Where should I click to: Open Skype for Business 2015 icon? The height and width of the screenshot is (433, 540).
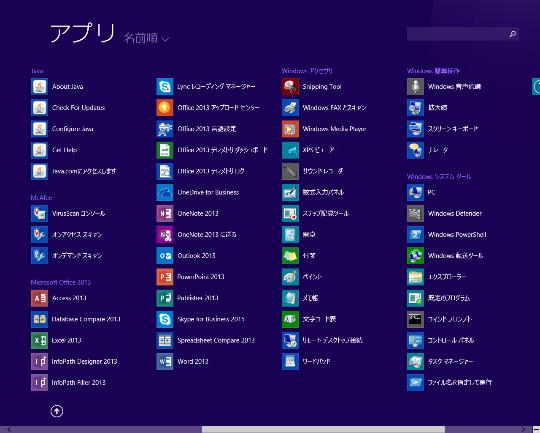[x=165, y=319]
